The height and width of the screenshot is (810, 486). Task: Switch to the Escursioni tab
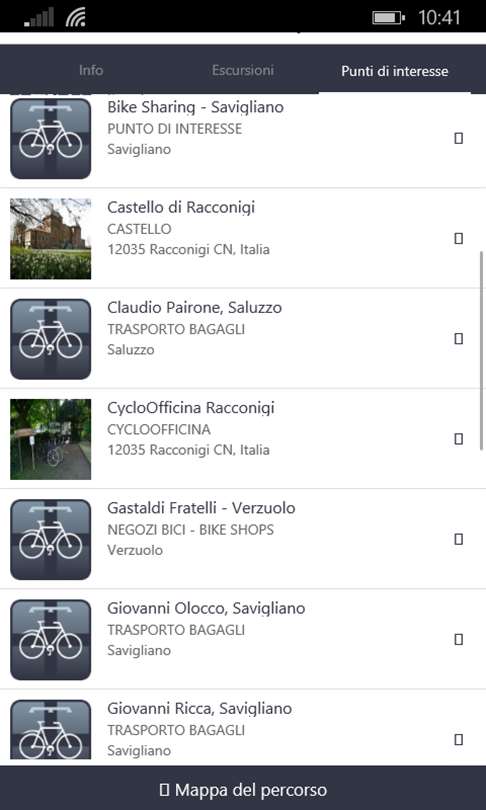pyautogui.click(x=243, y=70)
